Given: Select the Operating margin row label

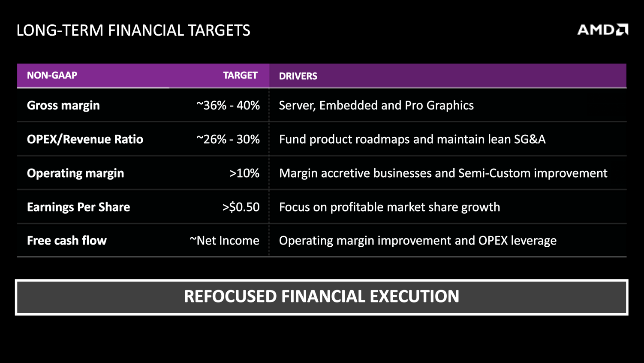Looking at the screenshot, I should (x=75, y=173).
